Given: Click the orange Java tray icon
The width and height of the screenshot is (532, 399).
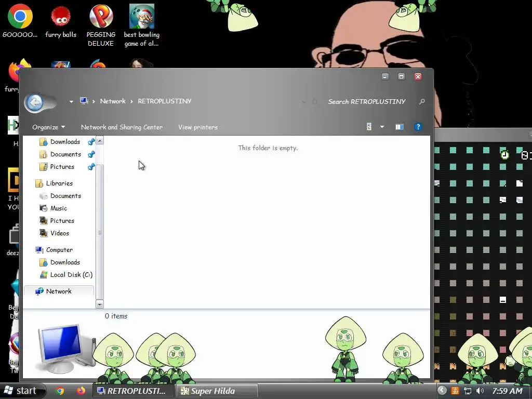Looking at the screenshot, I should 455,391.
